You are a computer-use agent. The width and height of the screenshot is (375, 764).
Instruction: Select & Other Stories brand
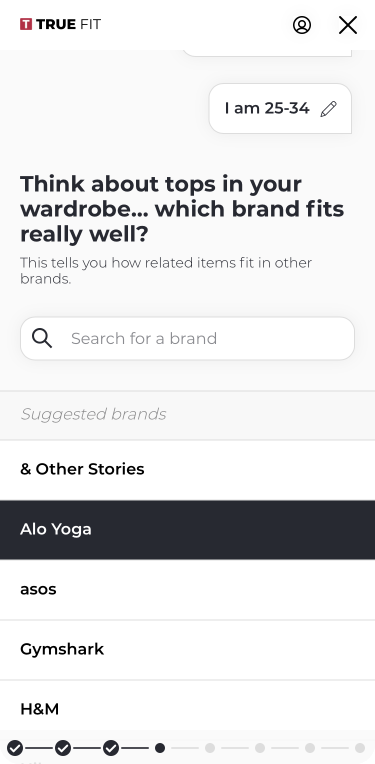[188, 469]
